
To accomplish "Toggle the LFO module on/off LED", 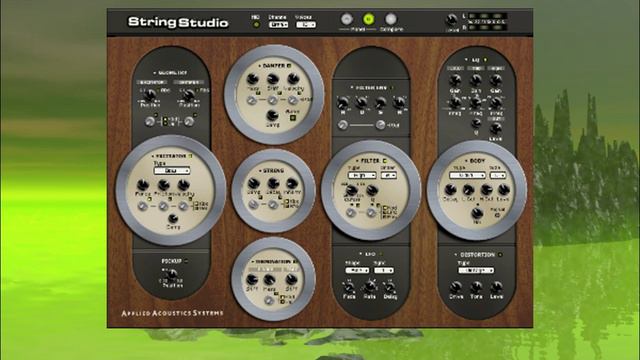I will 380,254.
